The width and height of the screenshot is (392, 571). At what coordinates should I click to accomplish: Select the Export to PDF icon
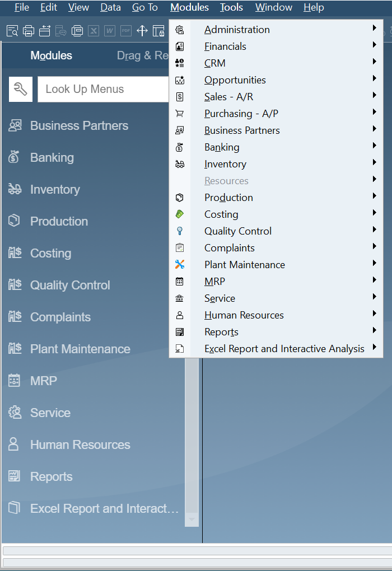(x=125, y=31)
